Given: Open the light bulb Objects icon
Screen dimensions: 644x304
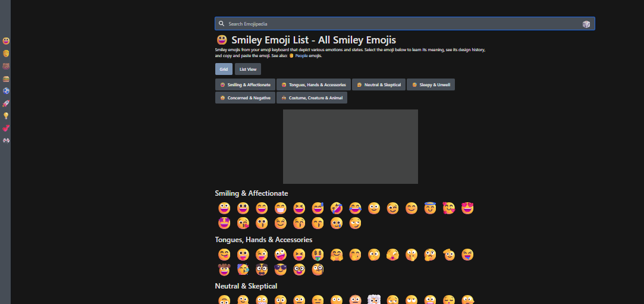Looking at the screenshot, I should click(6, 116).
